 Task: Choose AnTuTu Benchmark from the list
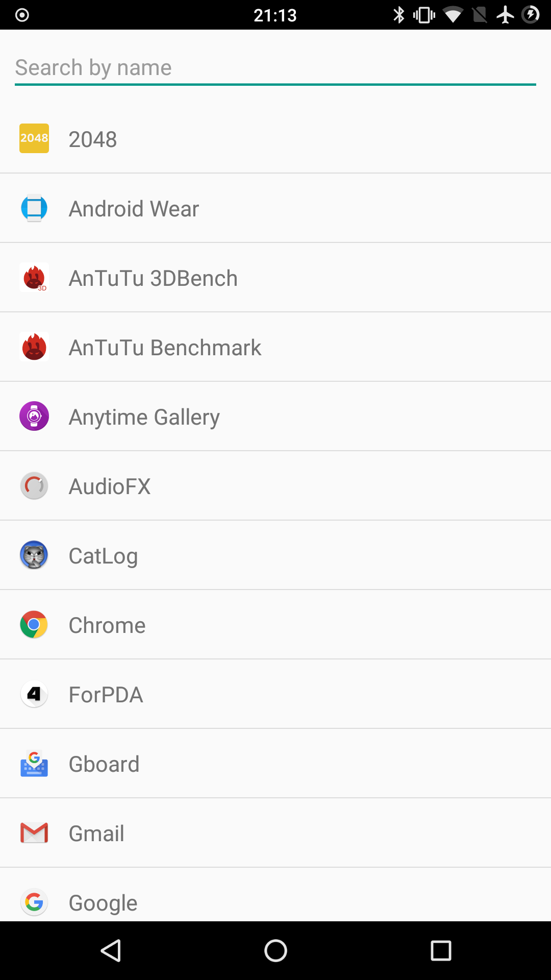165,348
